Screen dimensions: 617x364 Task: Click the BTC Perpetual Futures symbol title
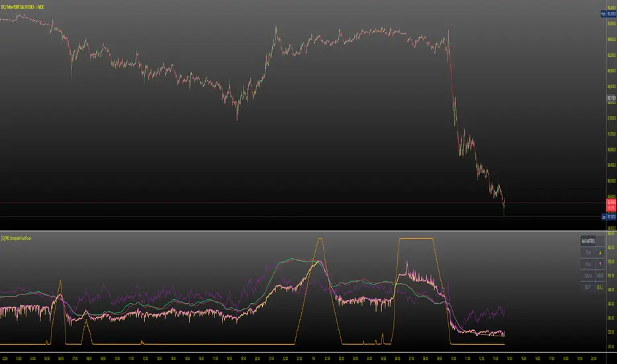tap(23, 7)
